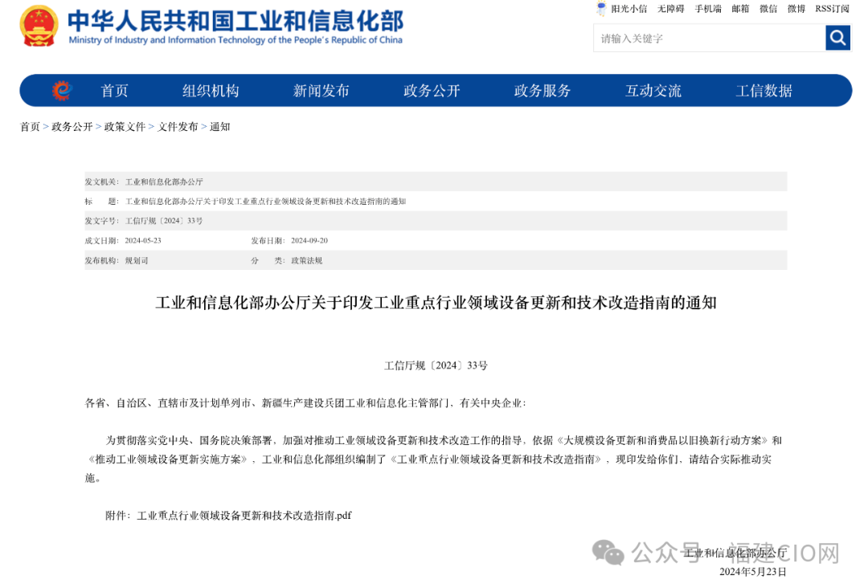868x588 pixels.
Task: Open the 邮箱 link at the top
Action: (740, 9)
